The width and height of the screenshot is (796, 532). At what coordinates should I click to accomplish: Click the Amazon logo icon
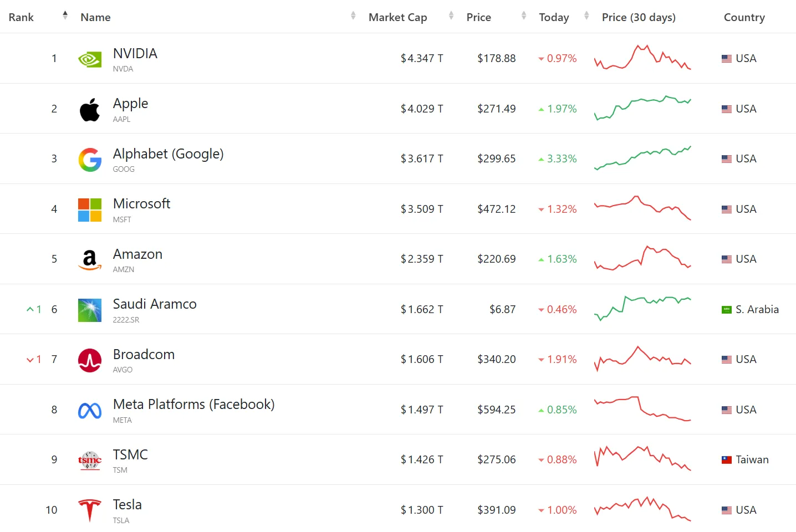coord(90,259)
